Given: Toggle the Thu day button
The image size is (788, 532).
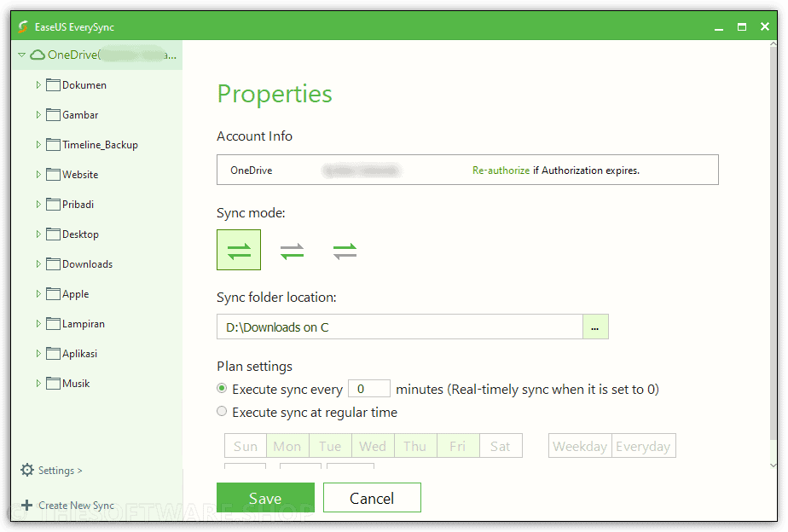Looking at the screenshot, I should pyautogui.click(x=415, y=446).
